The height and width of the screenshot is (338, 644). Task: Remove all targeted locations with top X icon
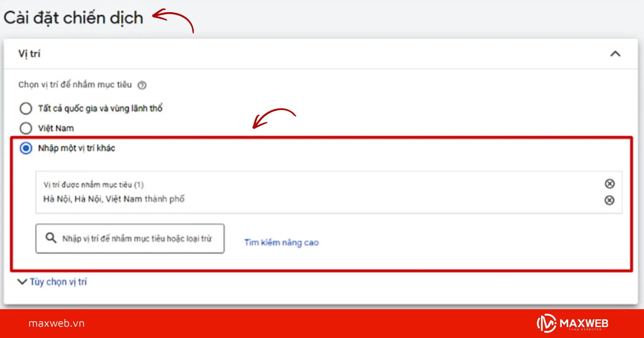pyautogui.click(x=609, y=184)
